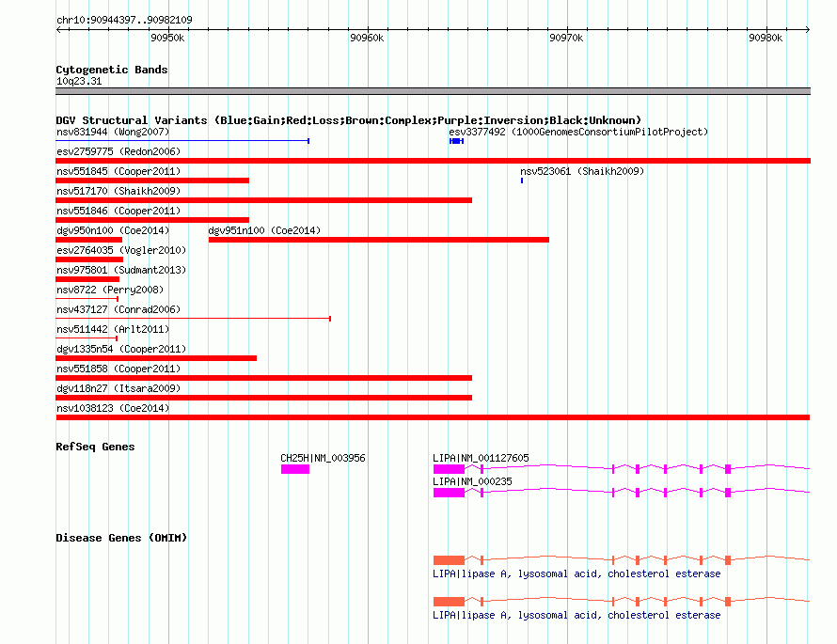Click the red nsv517170 loss bar
This screenshot has width=837, height=644.
(x=263, y=200)
